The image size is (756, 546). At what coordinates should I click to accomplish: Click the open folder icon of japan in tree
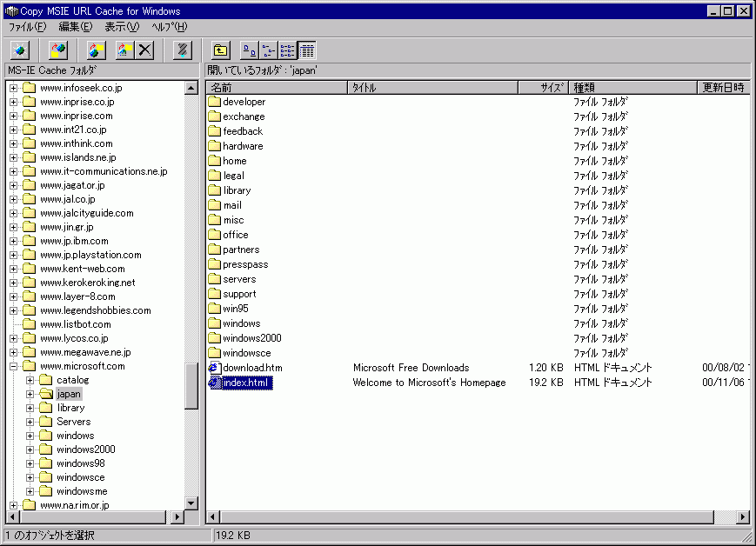coord(46,394)
